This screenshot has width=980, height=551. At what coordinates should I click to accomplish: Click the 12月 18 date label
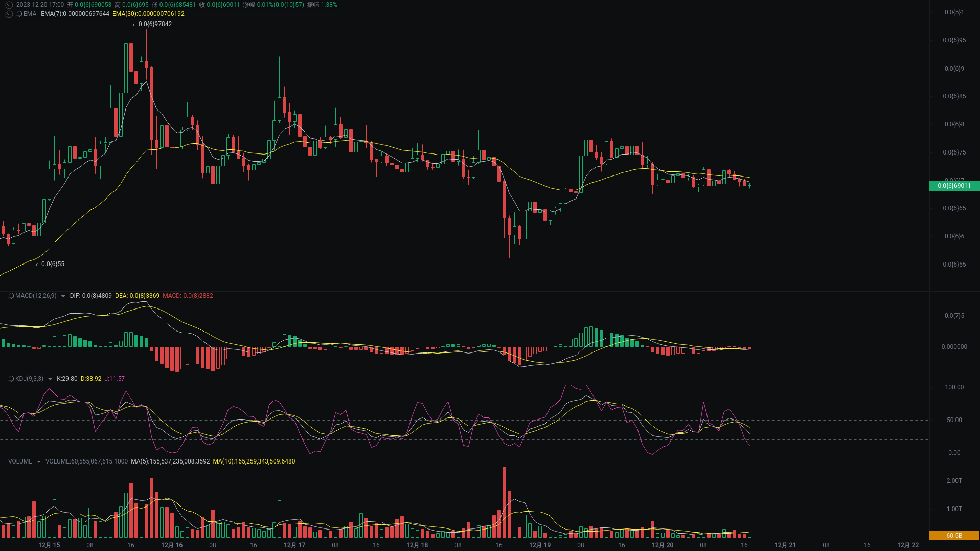click(417, 545)
